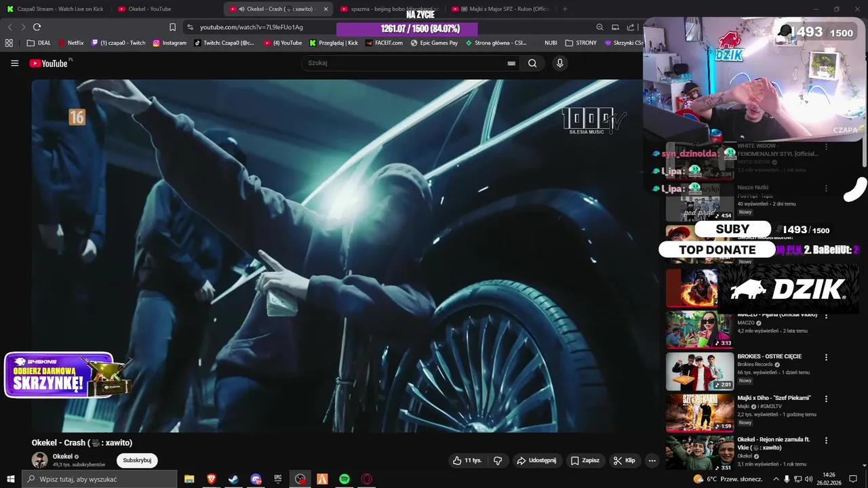
Task: Launch Steam from the Windows taskbar
Action: click(233, 479)
